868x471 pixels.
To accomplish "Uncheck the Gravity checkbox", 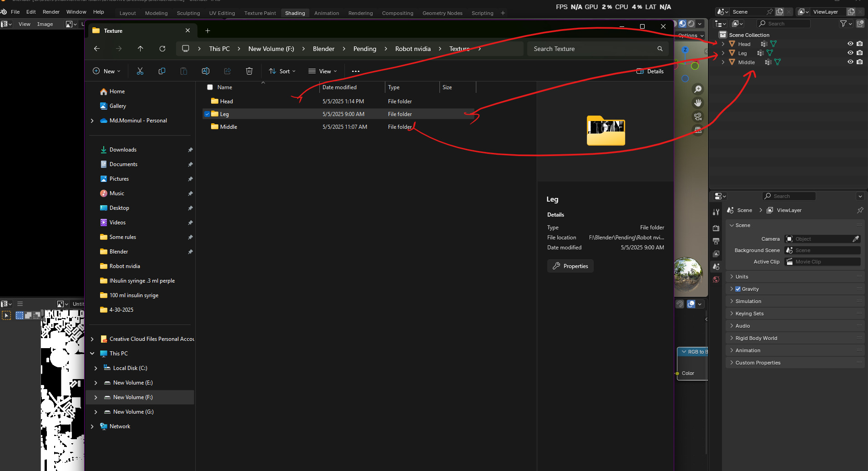I will tap(738, 289).
